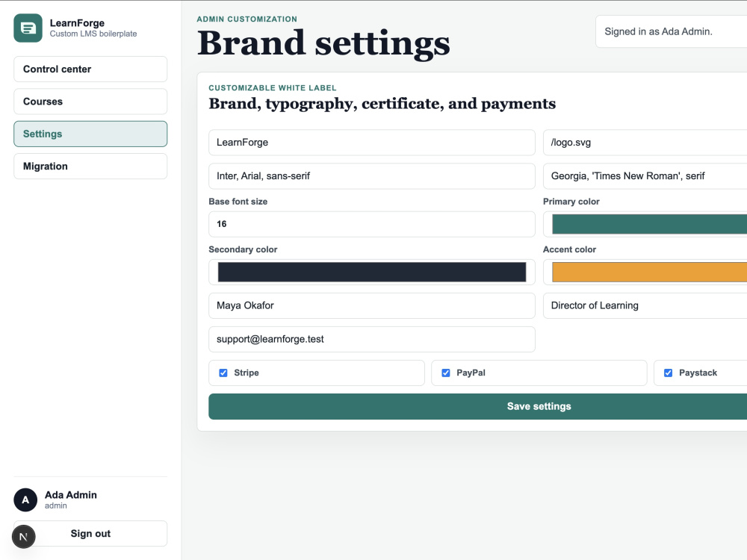
Task: Toggle the Stripe payment checkbox
Action: pyautogui.click(x=223, y=373)
